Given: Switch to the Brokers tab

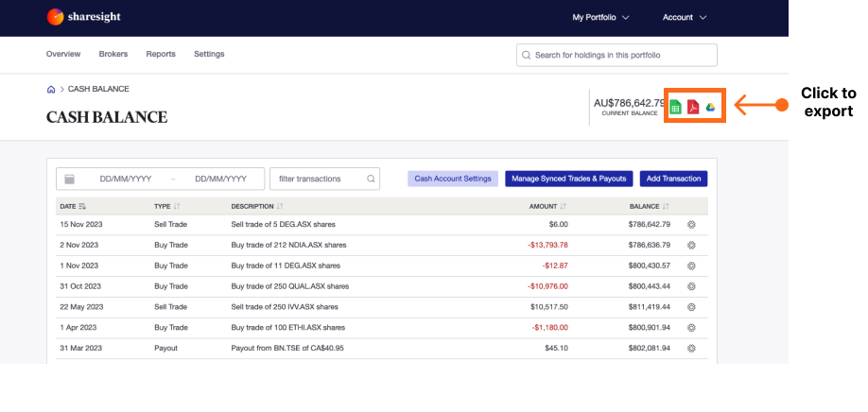Looking at the screenshot, I should pos(113,54).
